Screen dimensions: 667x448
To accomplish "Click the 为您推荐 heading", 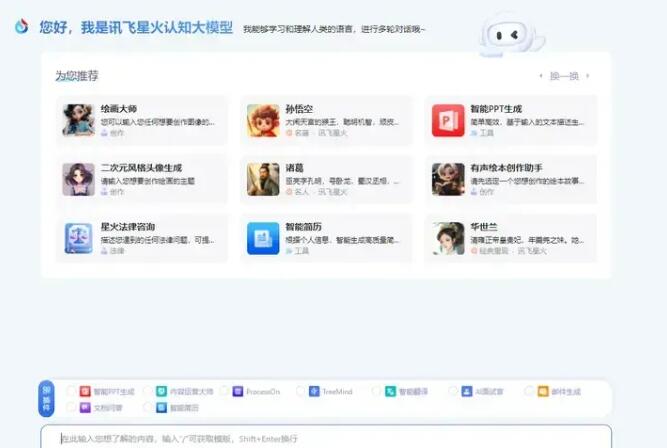I will pyautogui.click(x=77, y=76).
